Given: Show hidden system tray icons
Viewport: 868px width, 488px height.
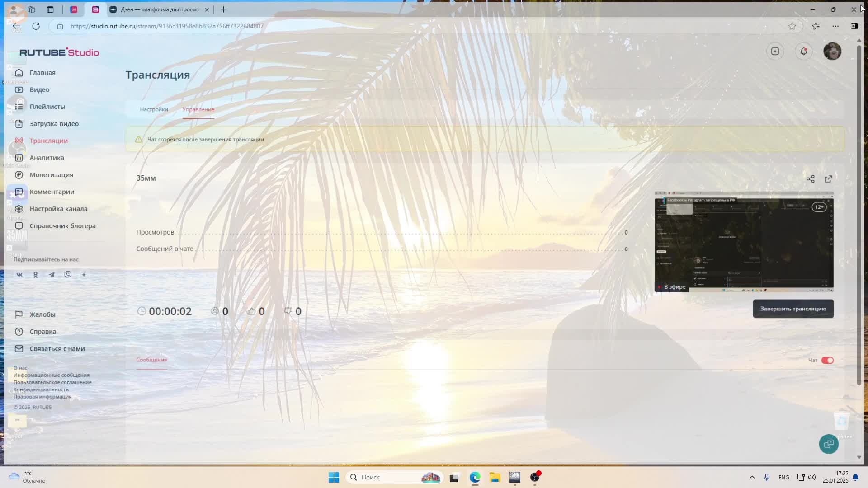Looking at the screenshot, I should [x=752, y=477].
